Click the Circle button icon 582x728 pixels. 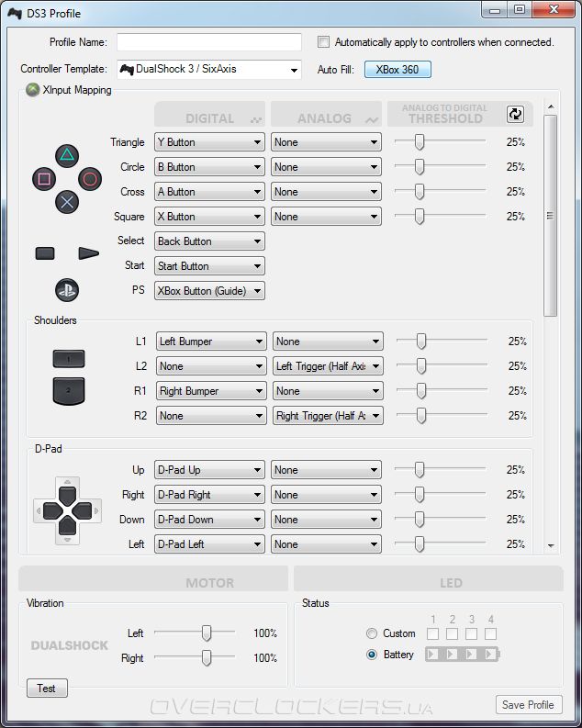coord(90,179)
